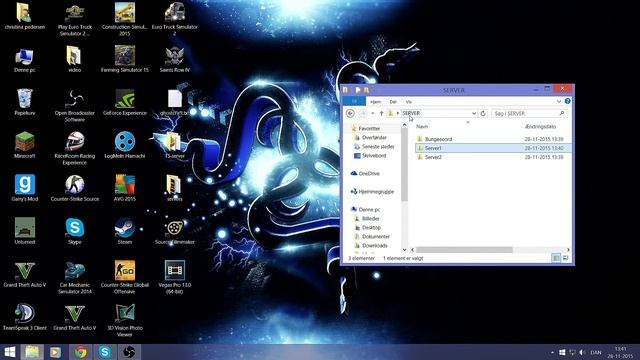Launch Garry's Mod from desktop
The height and width of the screenshot is (360, 640).
24,188
